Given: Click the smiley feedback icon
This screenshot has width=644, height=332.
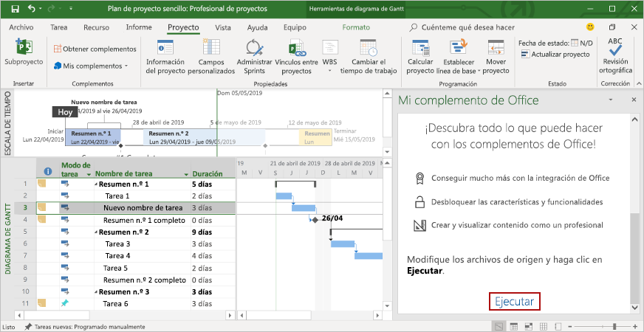Looking at the screenshot, I should (x=590, y=27).
